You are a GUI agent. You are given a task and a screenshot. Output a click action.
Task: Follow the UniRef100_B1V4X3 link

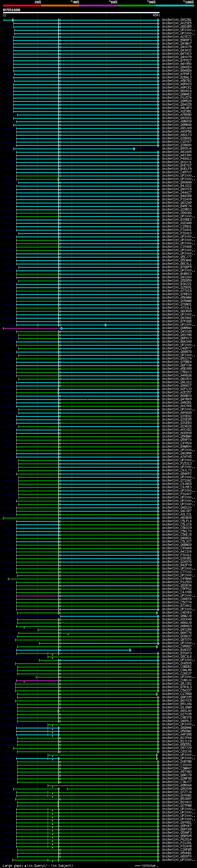176,803
